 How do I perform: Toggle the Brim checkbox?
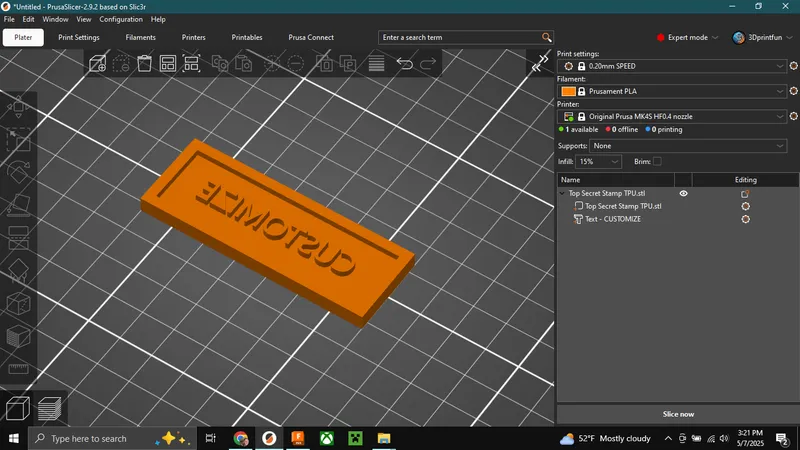coord(657,161)
